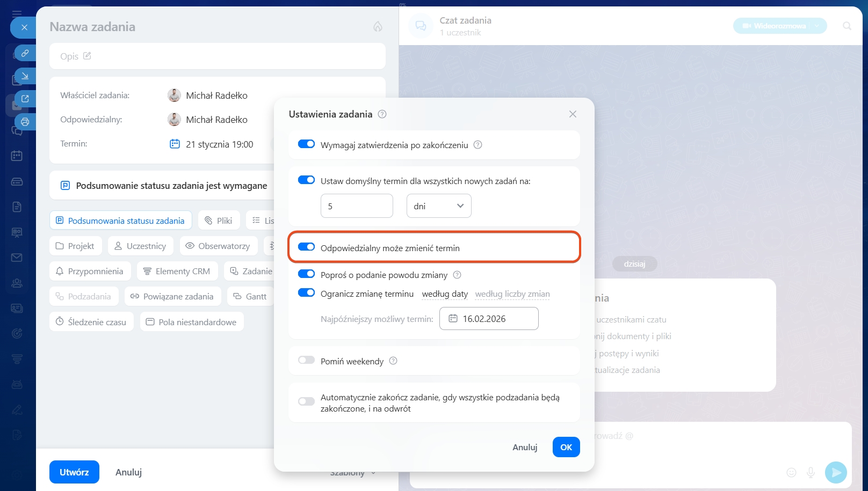The width and height of the screenshot is (868, 491).
Task: Click the send message arrow in chat
Action: pos(836,472)
